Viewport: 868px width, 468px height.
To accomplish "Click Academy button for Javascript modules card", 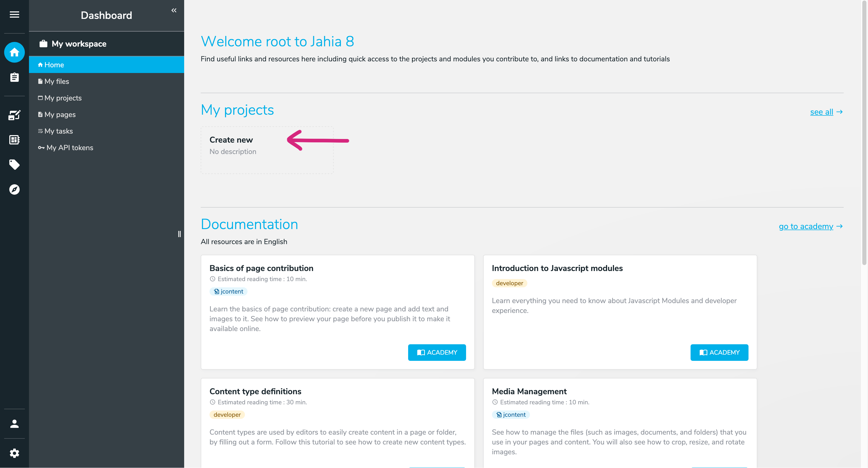I will point(719,352).
